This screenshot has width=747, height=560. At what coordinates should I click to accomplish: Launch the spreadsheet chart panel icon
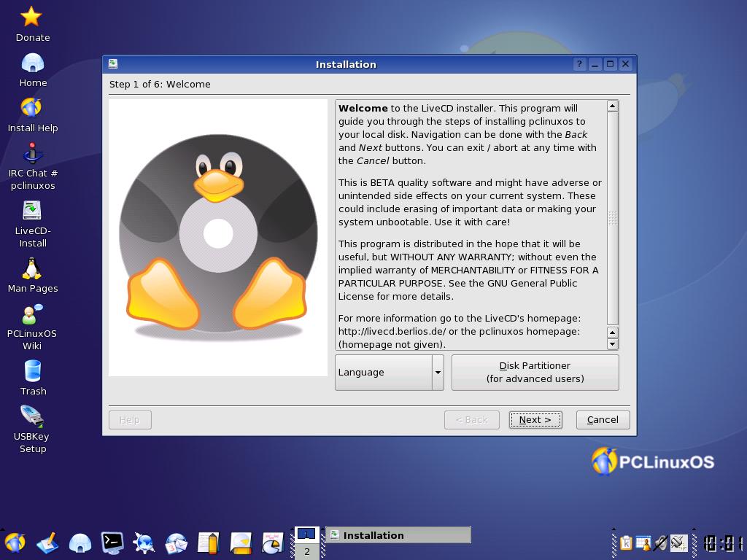pyautogui.click(x=273, y=542)
